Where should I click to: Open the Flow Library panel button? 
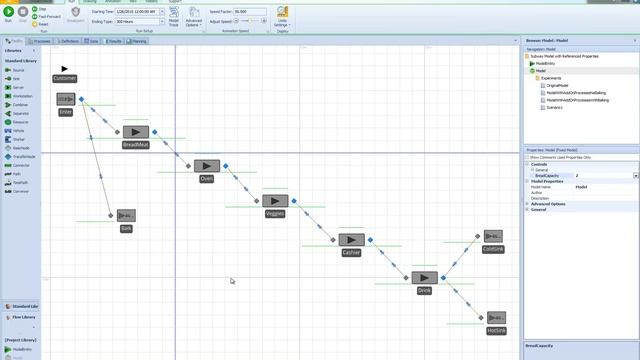[x=21, y=317]
